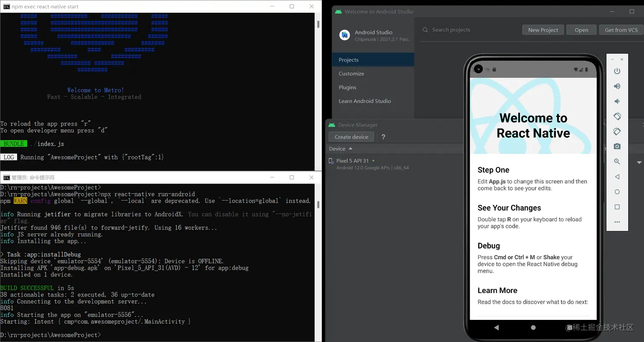Select the Pixel 5 API 31 device row
This screenshot has width=644, height=342.
coord(395,164)
